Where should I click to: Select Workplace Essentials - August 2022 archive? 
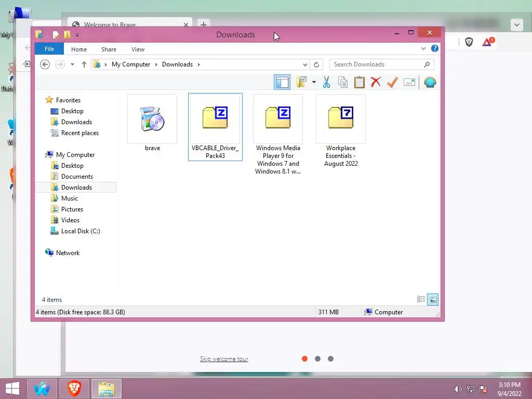point(341,130)
